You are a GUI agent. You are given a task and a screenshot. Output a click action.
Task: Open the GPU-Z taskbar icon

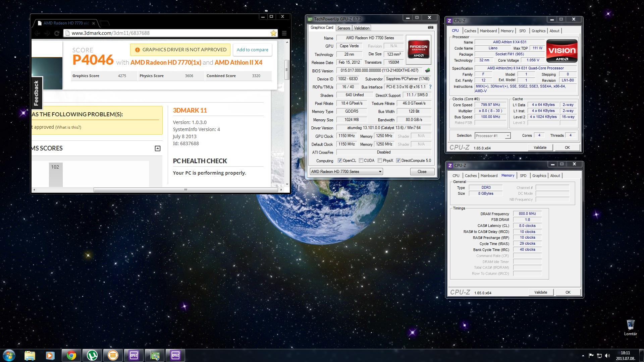pos(155,355)
